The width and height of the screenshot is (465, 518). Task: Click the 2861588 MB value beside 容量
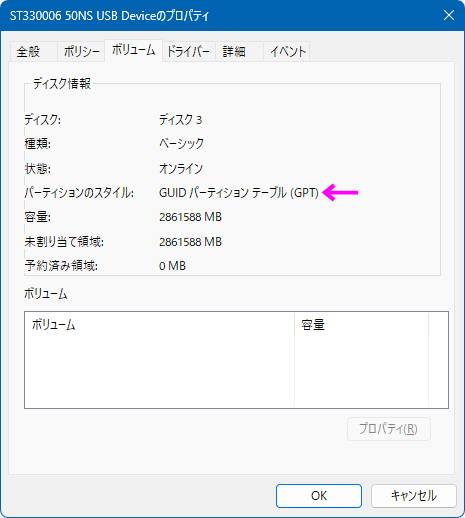point(190,217)
